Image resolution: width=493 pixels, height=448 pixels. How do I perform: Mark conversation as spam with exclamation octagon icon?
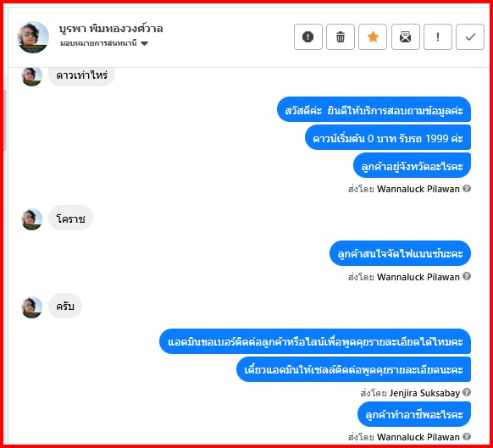point(308,36)
